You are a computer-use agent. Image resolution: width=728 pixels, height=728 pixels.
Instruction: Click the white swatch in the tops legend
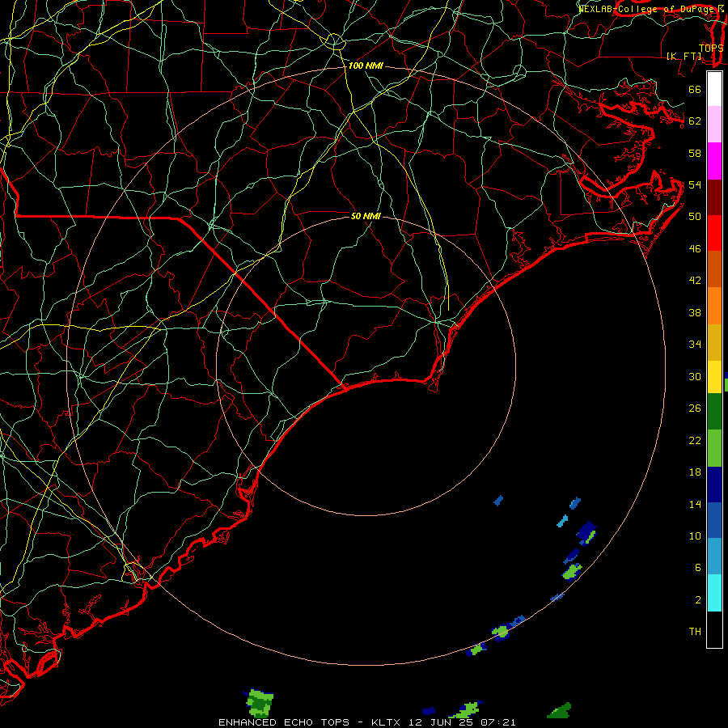tap(714, 89)
